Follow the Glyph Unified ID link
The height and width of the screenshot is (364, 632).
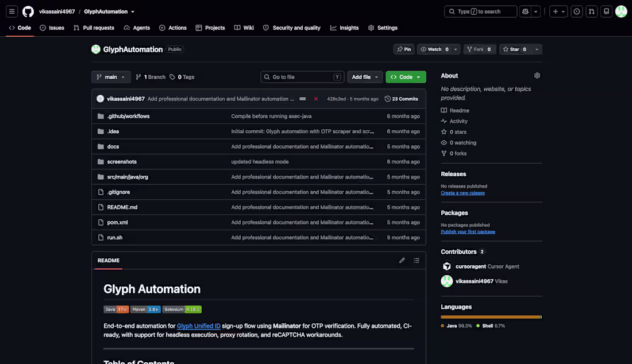(199, 326)
